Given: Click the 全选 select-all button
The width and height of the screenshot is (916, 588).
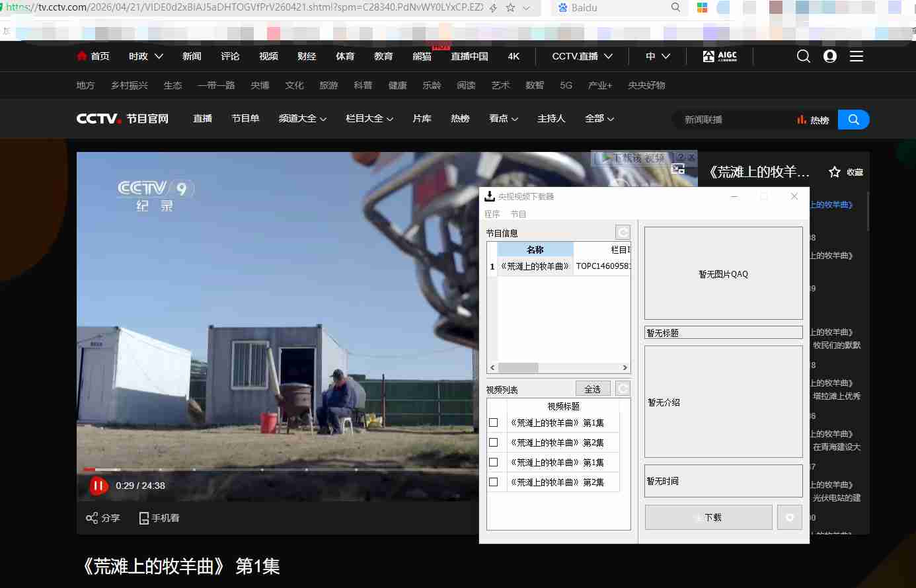Looking at the screenshot, I should point(593,388).
